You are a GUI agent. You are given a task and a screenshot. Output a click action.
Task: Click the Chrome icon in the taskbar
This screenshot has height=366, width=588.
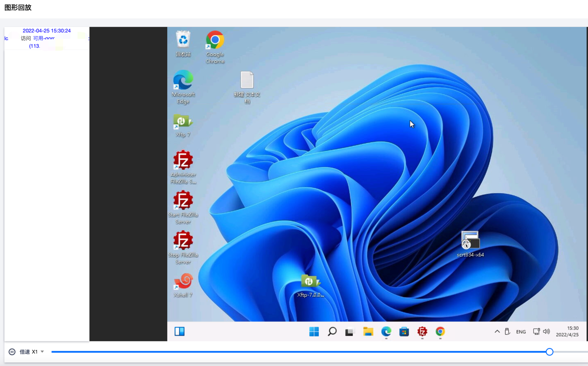point(440,331)
